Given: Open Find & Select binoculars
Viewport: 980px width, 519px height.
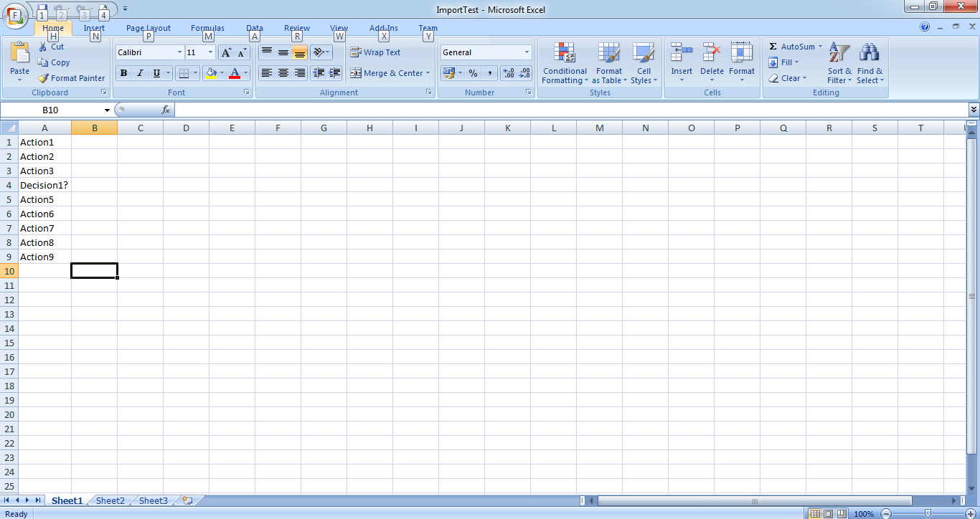Looking at the screenshot, I should coord(870,62).
